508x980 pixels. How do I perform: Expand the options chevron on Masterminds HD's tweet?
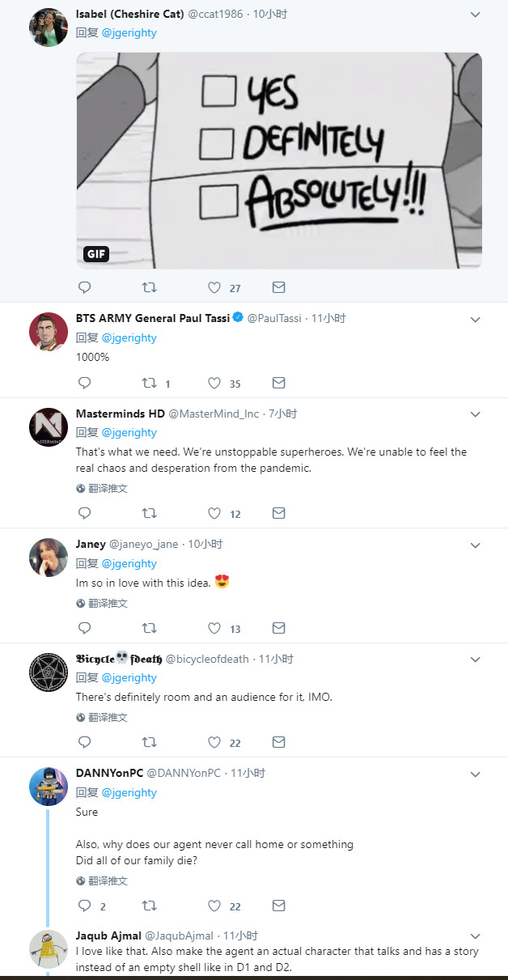[x=476, y=414]
